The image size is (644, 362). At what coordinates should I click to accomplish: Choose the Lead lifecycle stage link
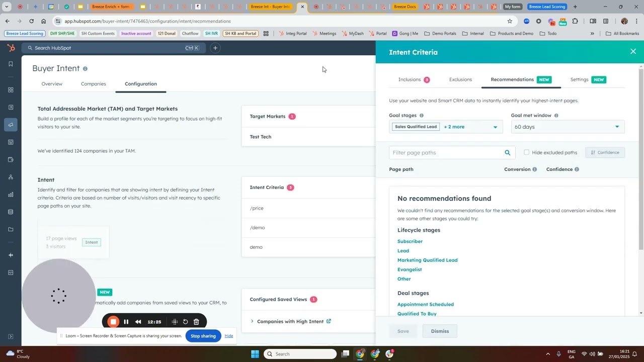(403, 251)
